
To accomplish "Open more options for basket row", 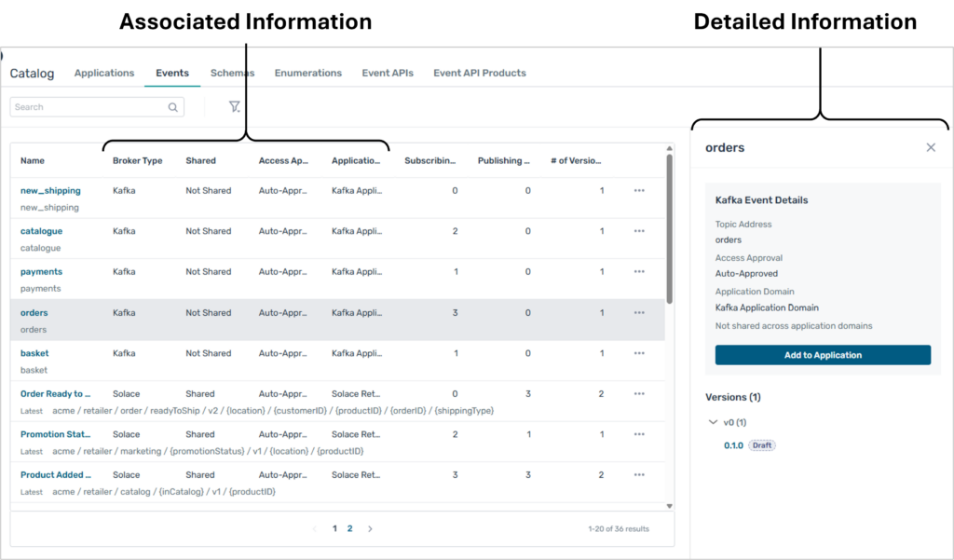I will [639, 353].
